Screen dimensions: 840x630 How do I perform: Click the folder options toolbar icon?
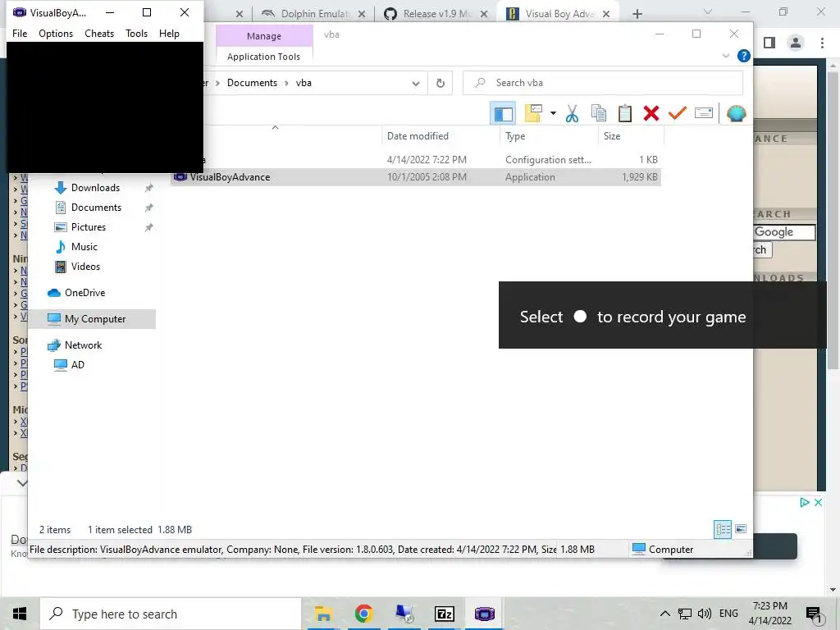coord(533,113)
